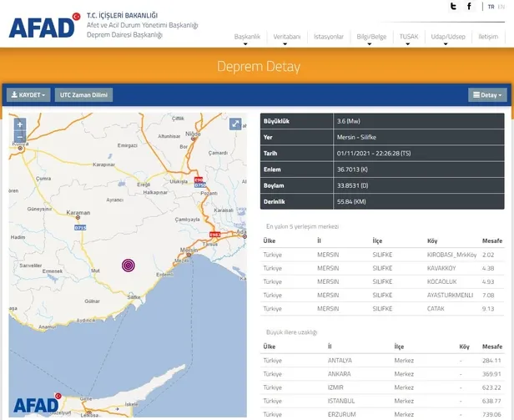
Task: Click the Büyüklük value 3.6 (Mw)
Action: pos(349,121)
